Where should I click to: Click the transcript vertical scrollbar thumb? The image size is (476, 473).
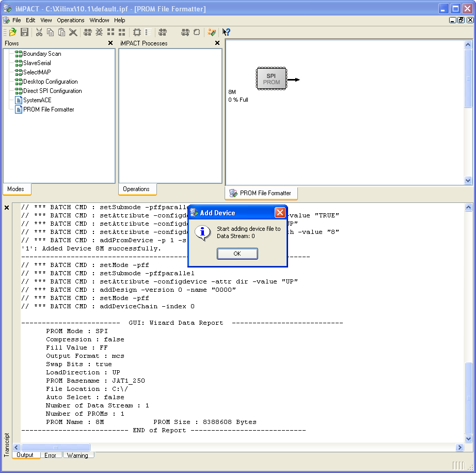tap(468, 398)
